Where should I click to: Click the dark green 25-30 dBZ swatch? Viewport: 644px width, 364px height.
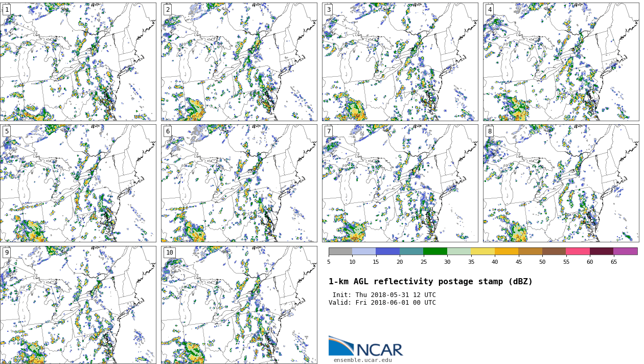point(435,252)
